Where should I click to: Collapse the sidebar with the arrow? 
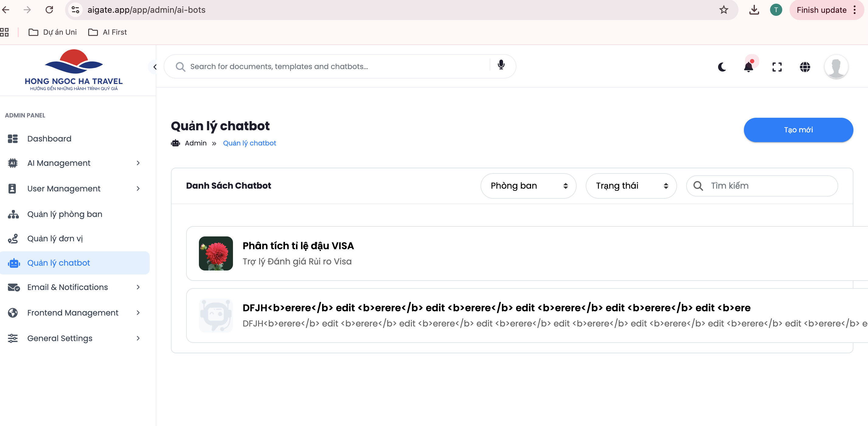click(x=155, y=67)
